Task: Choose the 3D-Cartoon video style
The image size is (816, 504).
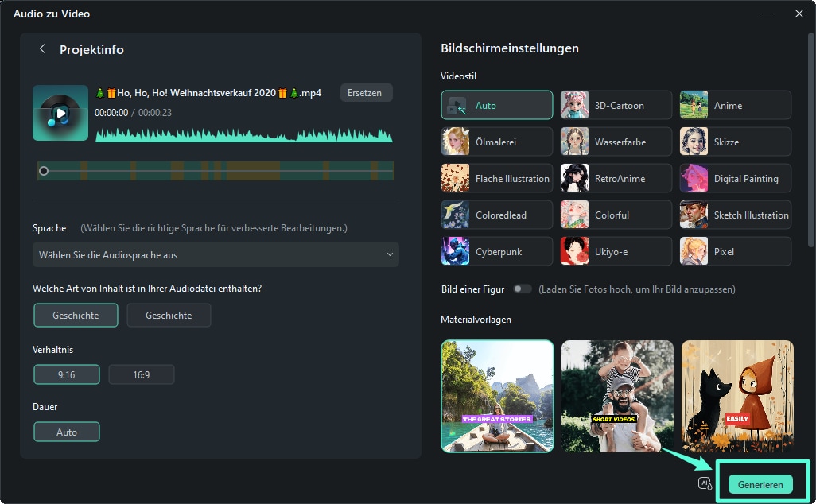Action: 616,105
